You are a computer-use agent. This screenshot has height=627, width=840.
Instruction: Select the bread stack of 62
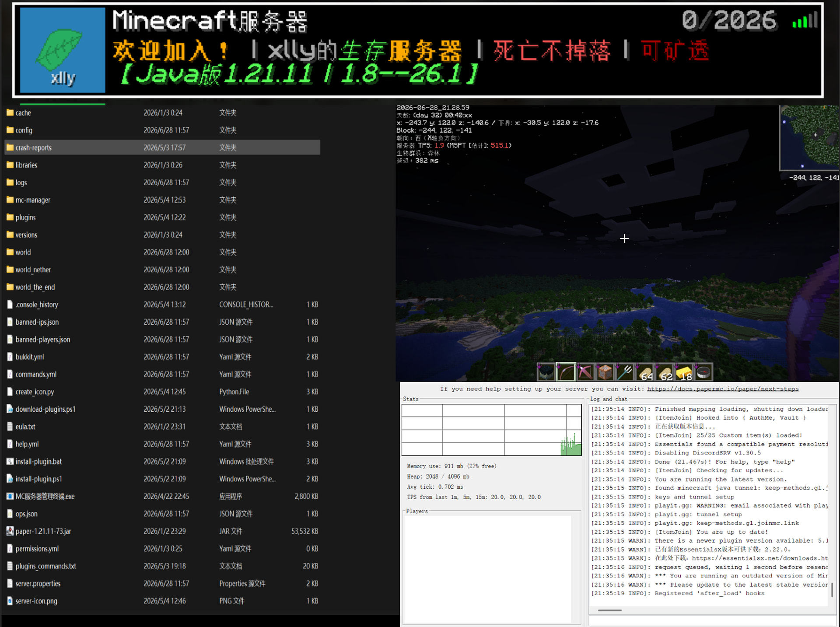coord(664,372)
